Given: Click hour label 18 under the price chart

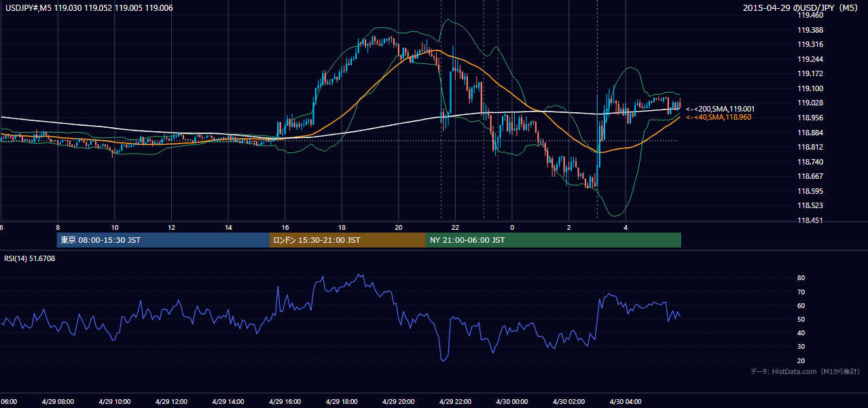Looking at the screenshot, I should pos(342,228).
